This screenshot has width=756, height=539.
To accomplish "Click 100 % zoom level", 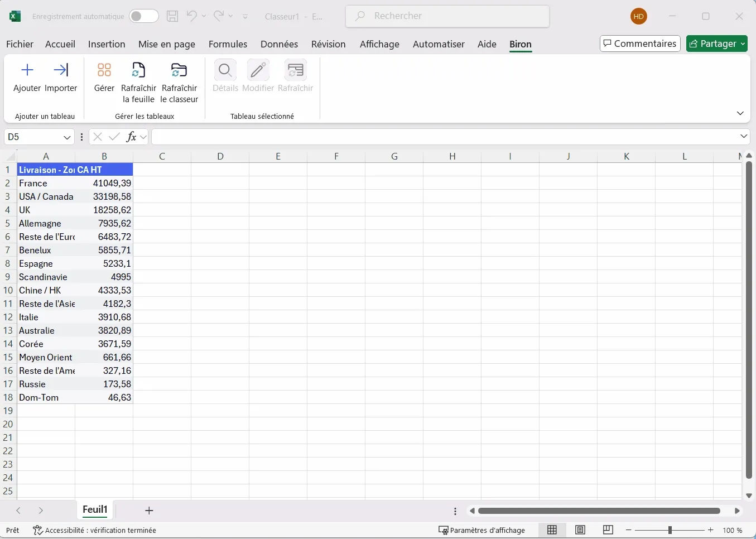I will 733,530.
